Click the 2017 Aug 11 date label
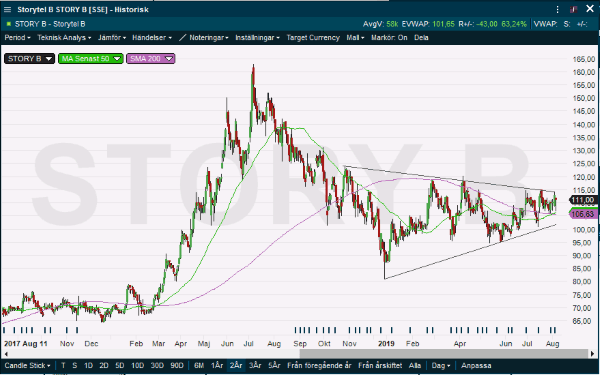This screenshot has height=375, width=600. coord(25,344)
